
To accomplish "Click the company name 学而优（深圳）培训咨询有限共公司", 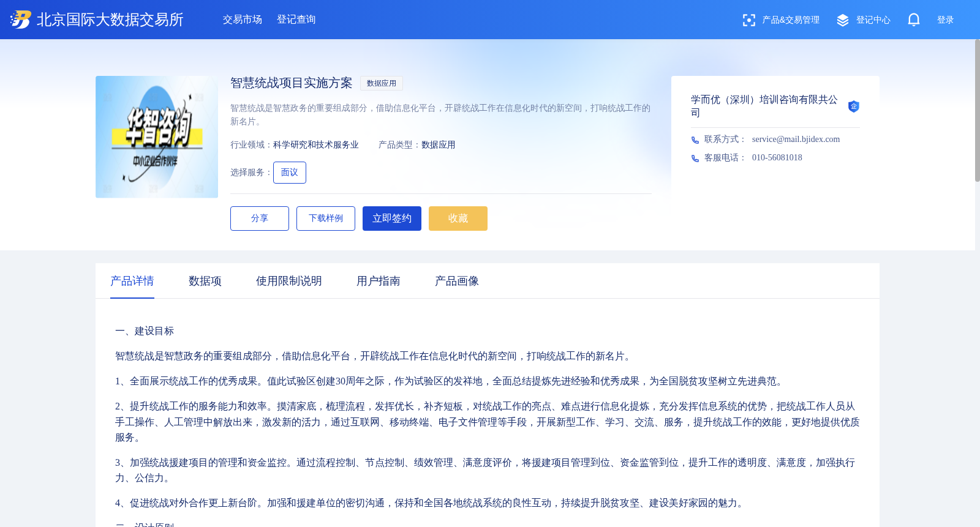I will pyautogui.click(x=764, y=107).
